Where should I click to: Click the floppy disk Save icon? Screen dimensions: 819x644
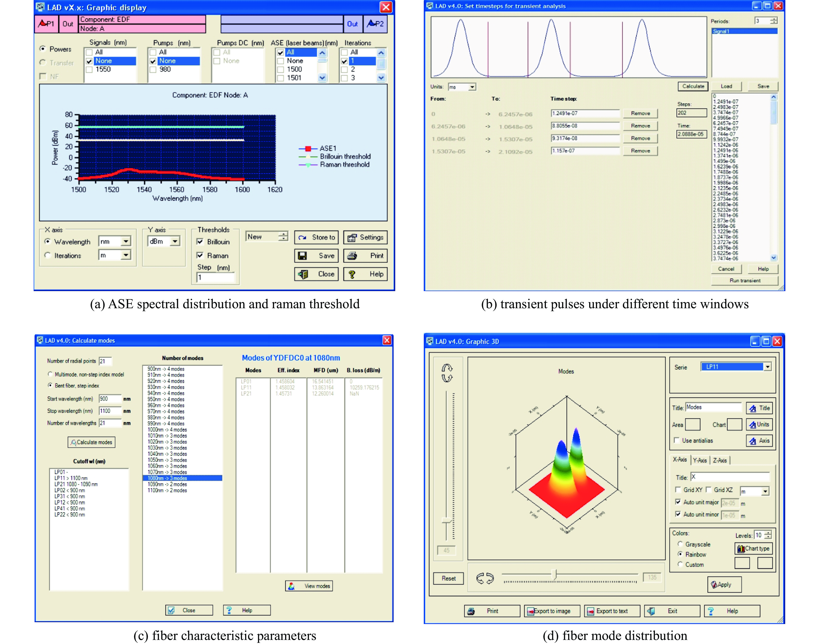pos(302,256)
